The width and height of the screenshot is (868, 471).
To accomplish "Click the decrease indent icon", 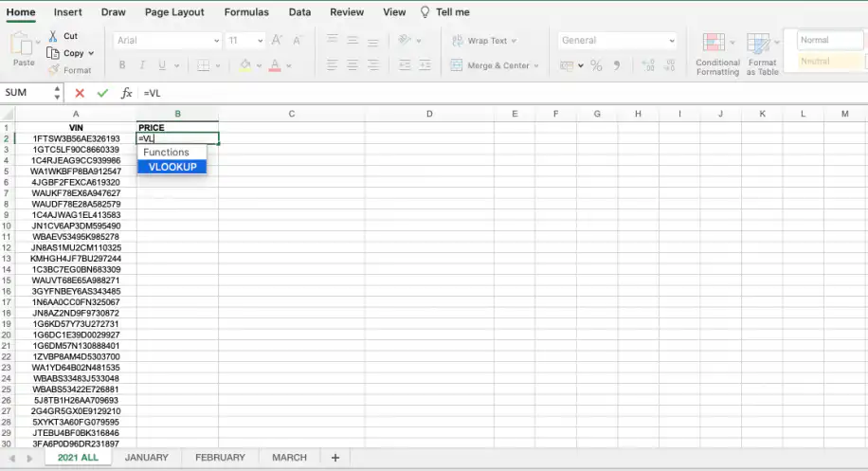I will [405, 65].
